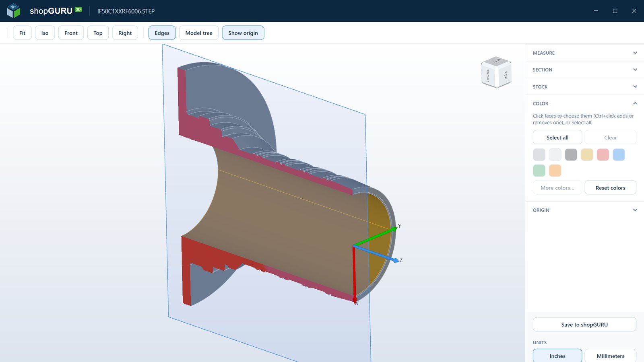Click the TOP face of the view cube
The width and height of the screenshot is (644, 362).
505,75
